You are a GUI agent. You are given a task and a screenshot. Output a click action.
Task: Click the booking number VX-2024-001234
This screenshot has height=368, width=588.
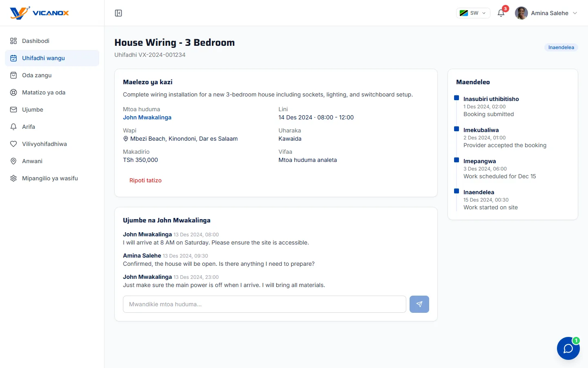pyautogui.click(x=162, y=55)
